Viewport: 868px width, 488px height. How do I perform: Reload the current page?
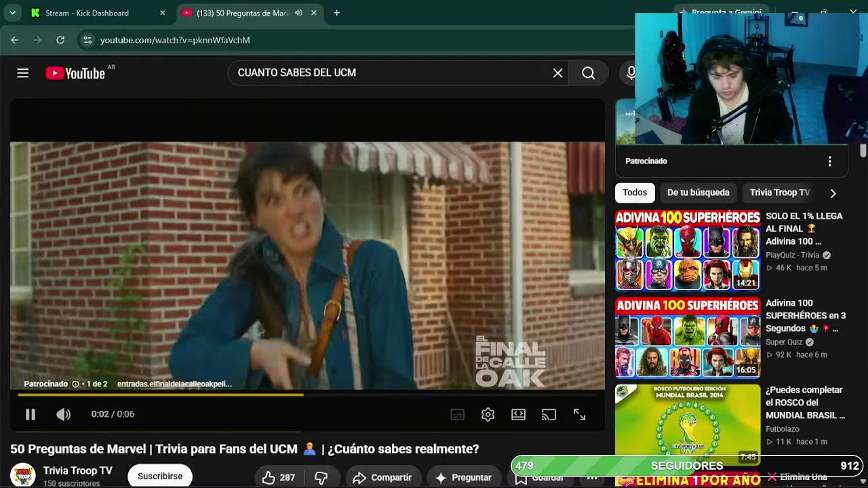(60, 40)
